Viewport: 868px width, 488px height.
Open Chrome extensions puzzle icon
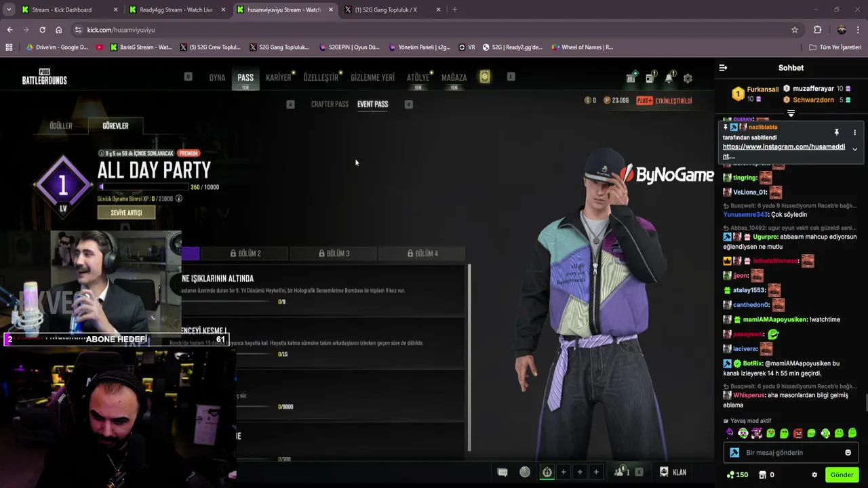point(817,30)
